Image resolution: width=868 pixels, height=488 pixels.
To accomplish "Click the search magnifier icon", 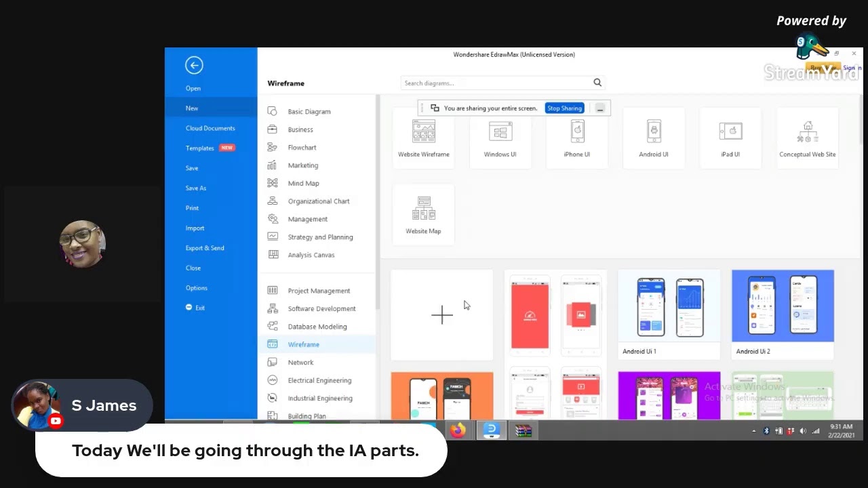I will pos(597,83).
